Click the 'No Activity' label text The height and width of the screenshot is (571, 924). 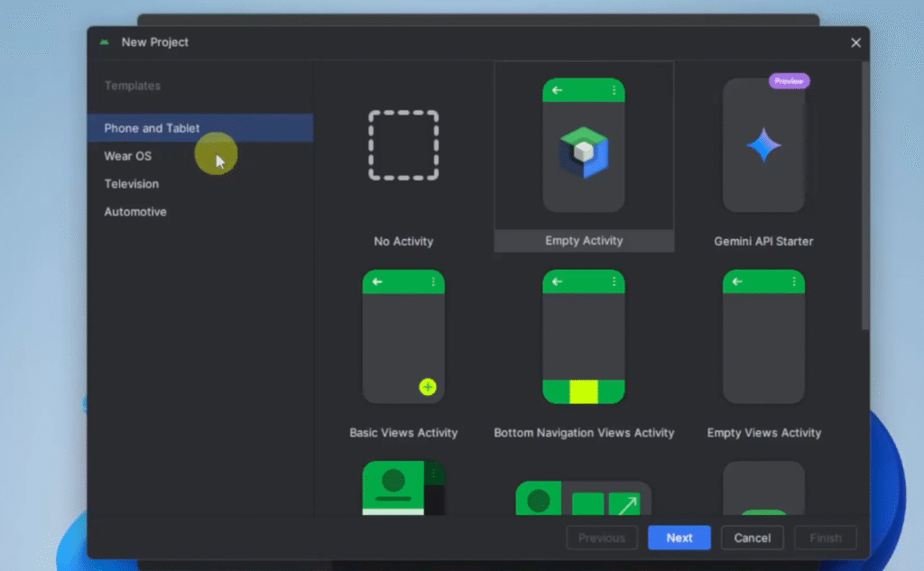point(403,241)
